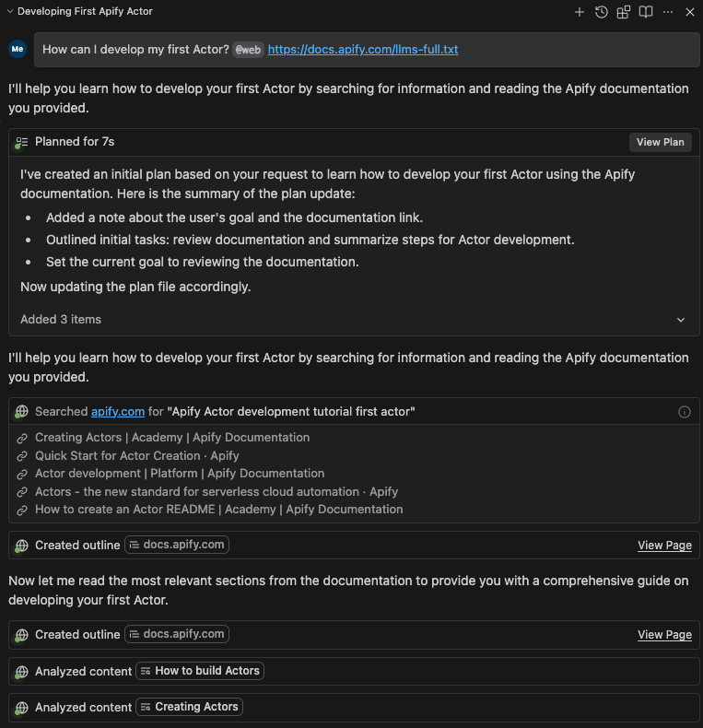The image size is (703, 728).
Task: Open How to create an Actor README result
Action: pos(219,509)
